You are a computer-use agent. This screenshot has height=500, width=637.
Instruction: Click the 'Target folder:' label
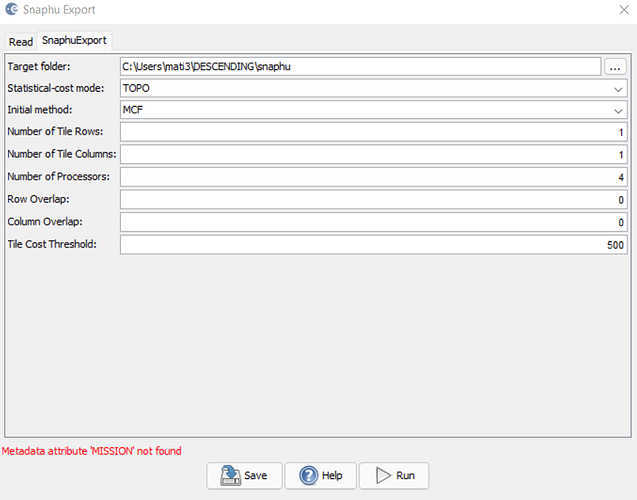pos(39,66)
